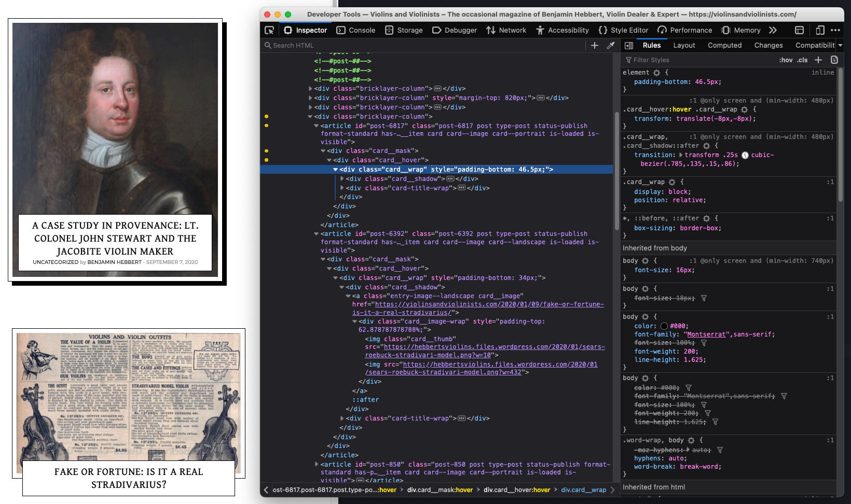Open the Style Editor panel
The image size is (851, 504).
tap(623, 30)
